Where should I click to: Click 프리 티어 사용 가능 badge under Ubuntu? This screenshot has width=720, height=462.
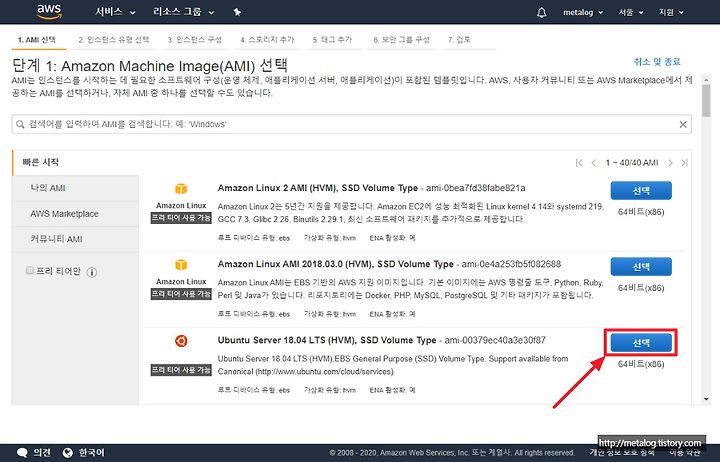click(x=181, y=370)
